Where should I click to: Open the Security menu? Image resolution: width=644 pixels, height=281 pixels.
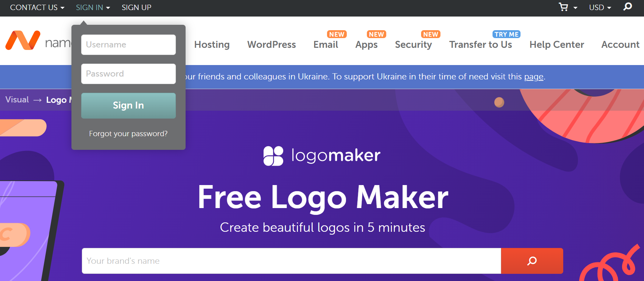coord(414,45)
